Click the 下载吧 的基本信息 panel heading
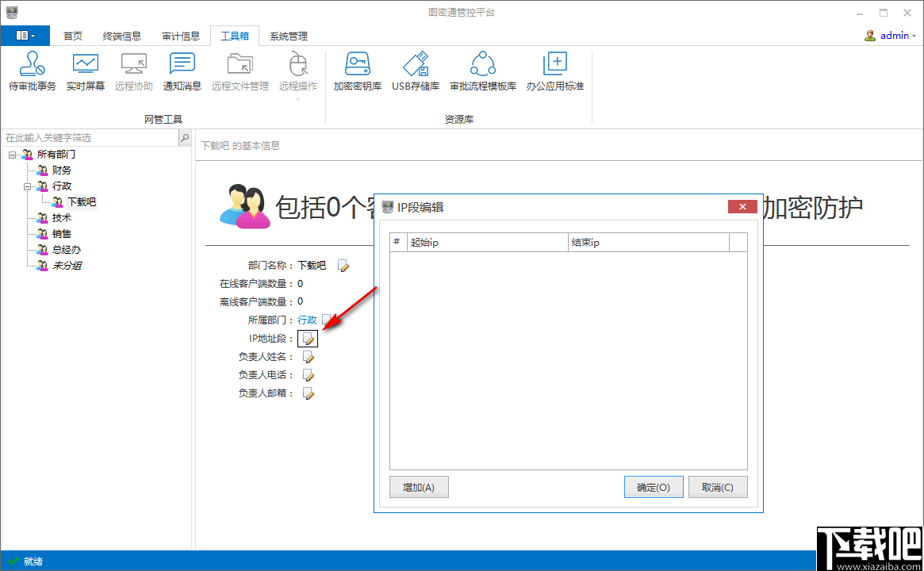 tap(240, 146)
